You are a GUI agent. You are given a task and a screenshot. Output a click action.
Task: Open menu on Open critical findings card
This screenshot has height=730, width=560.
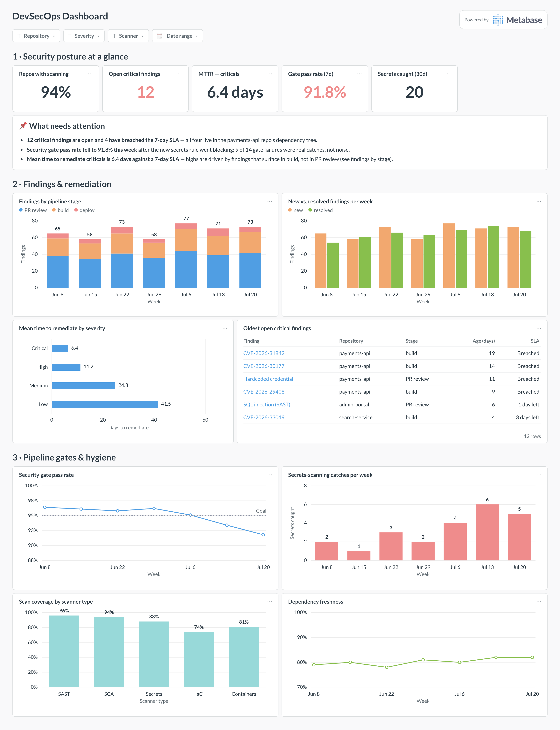180,74
